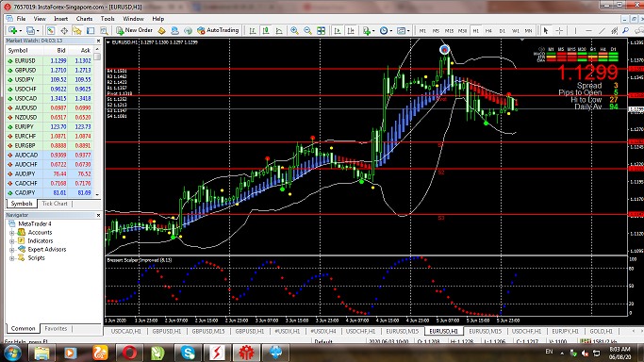Open the Strategy Tester icon

pyautogui.click(x=104, y=30)
